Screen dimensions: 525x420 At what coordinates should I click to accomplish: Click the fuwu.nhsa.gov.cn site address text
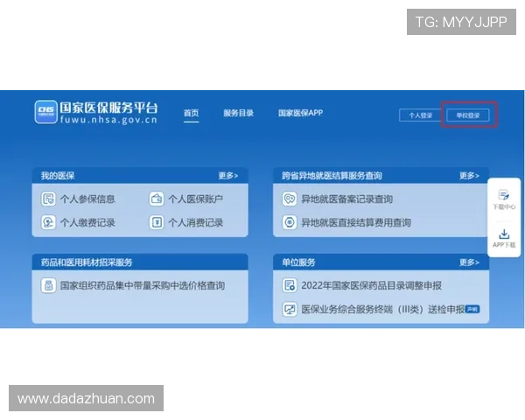(108, 120)
